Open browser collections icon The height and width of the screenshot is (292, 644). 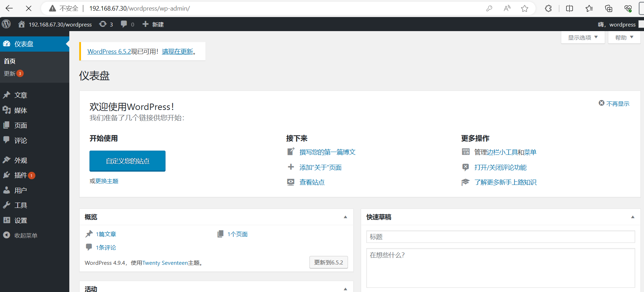[x=609, y=8]
